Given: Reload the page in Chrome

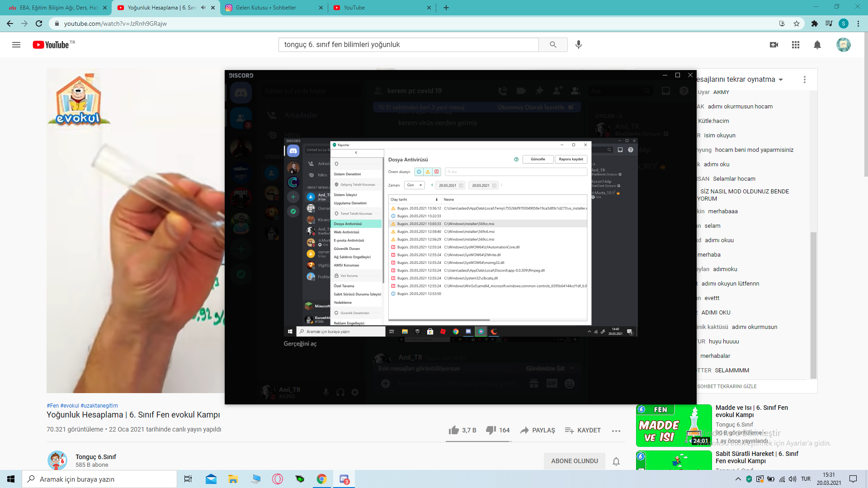Looking at the screenshot, I should [x=39, y=23].
